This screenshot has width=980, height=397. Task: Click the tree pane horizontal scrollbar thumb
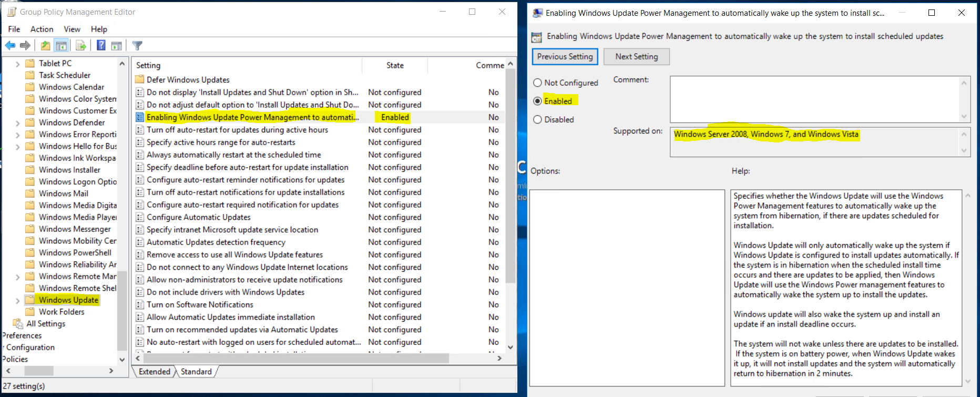point(38,371)
